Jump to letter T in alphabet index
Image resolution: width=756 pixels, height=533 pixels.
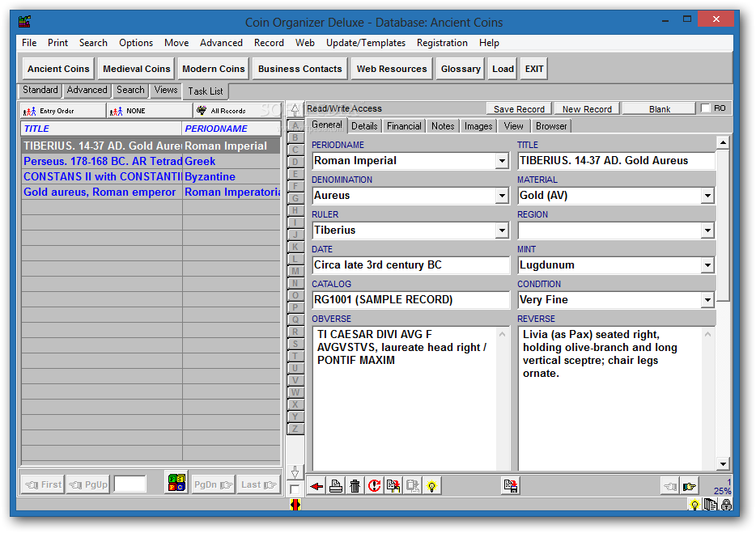point(295,356)
